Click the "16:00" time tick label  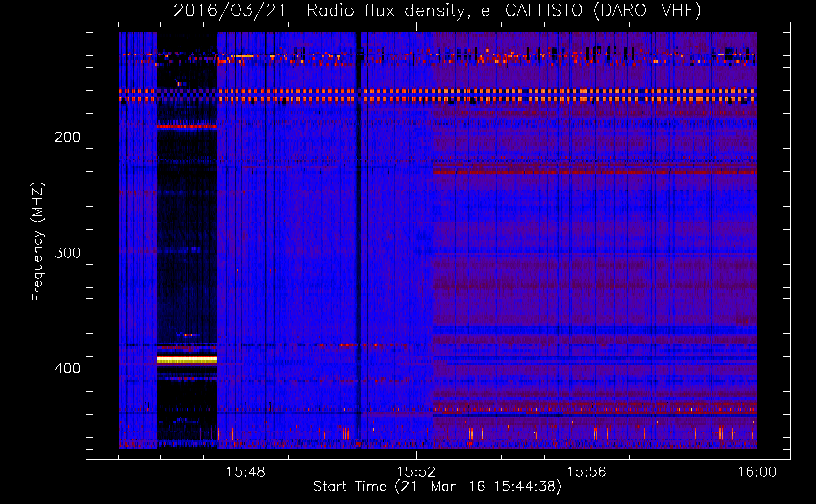click(757, 472)
